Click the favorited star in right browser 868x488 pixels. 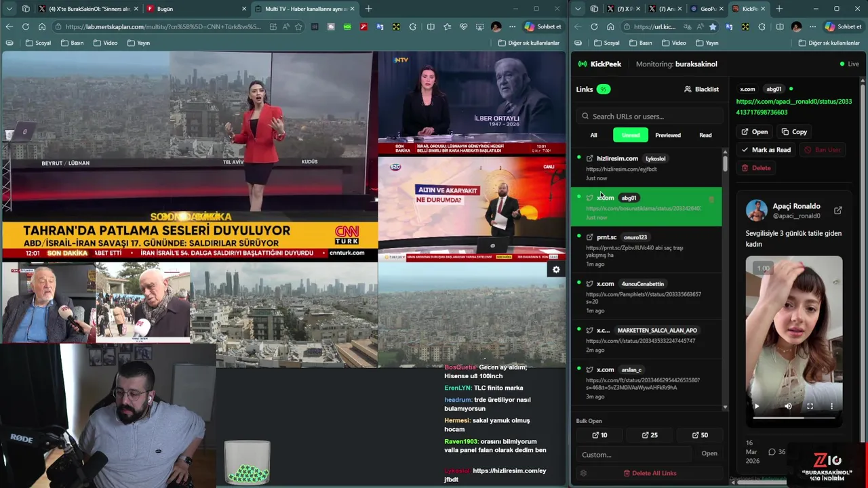pyautogui.click(x=713, y=26)
